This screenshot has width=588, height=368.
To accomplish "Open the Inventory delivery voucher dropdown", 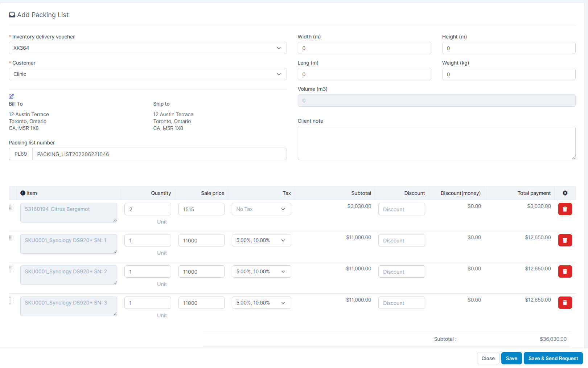I will (x=148, y=48).
